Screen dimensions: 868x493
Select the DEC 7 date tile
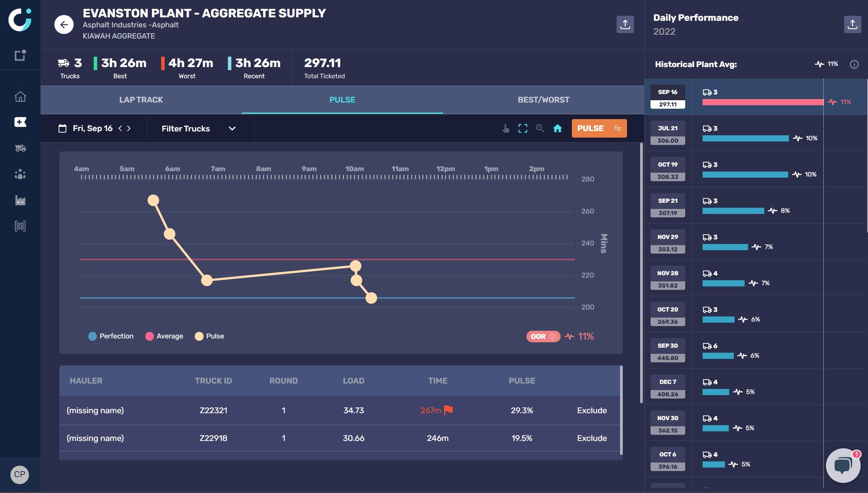tap(668, 387)
